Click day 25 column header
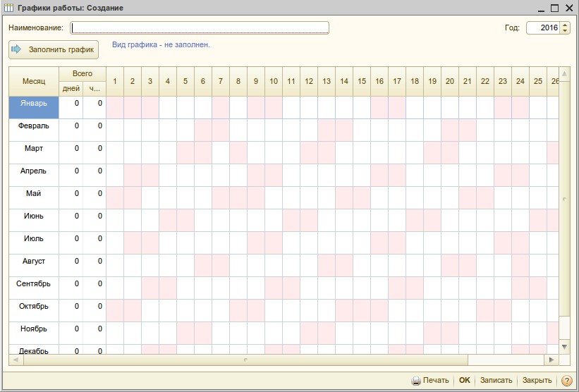Viewport: 579px width, 392px height. click(x=538, y=81)
